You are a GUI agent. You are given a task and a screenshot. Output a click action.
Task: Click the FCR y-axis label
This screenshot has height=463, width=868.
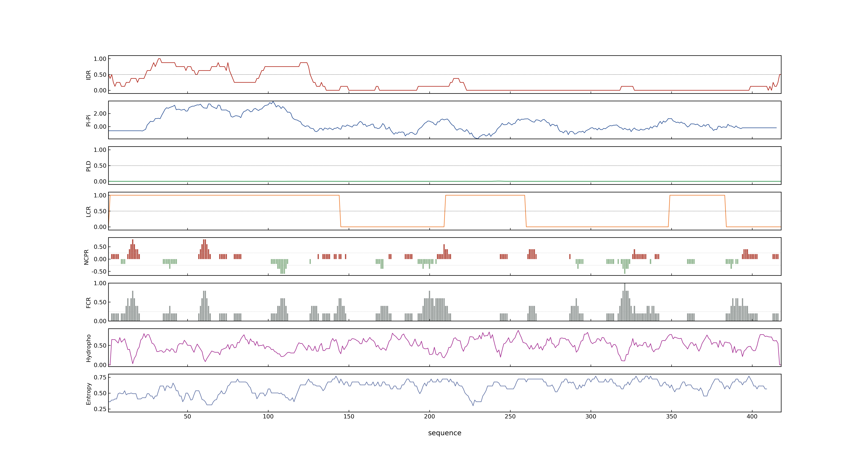[89, 302]
